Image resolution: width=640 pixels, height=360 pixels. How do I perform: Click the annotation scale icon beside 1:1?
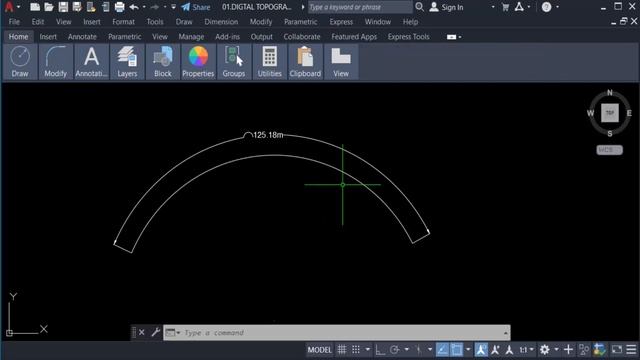[x=509, y=349]
